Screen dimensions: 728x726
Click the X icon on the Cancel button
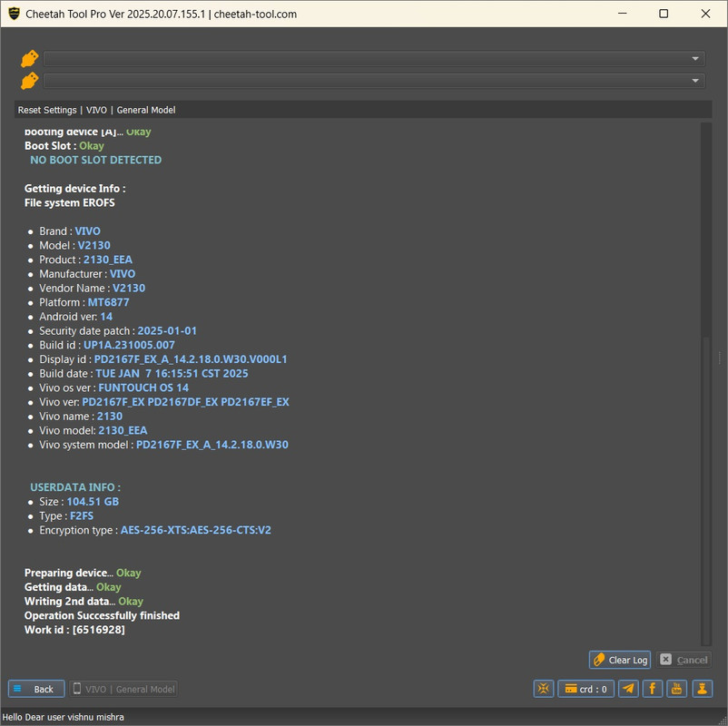pyautogui.click(x=665, y=660)
